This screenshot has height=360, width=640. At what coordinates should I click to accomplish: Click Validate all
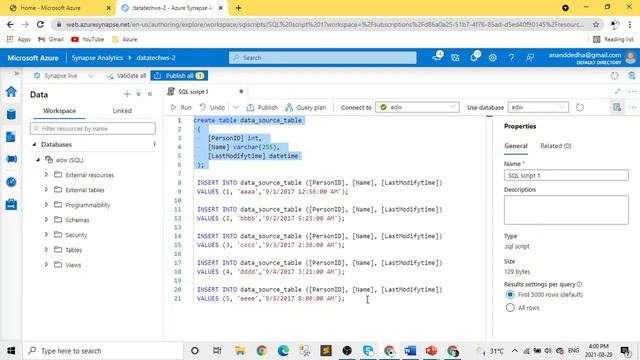pyautogui.click(x=126, y=76)
